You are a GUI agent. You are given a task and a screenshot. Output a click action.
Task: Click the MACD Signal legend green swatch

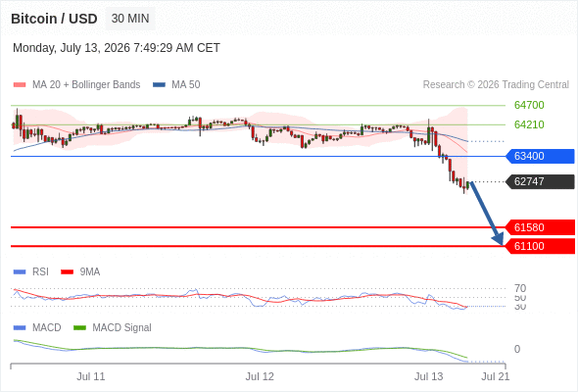pos(79,328)
